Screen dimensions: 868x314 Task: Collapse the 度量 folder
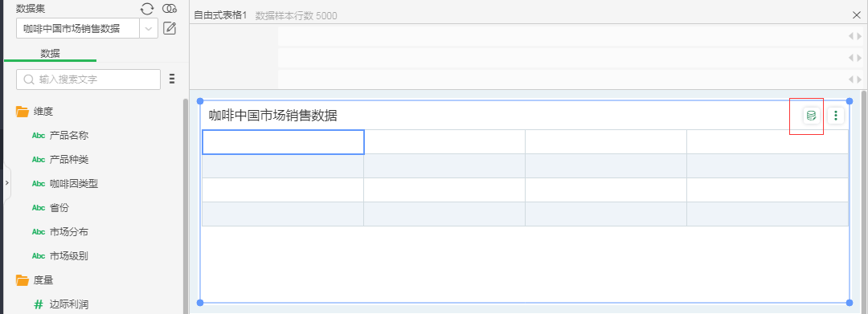pyautogui.click(x=23, y=280)
